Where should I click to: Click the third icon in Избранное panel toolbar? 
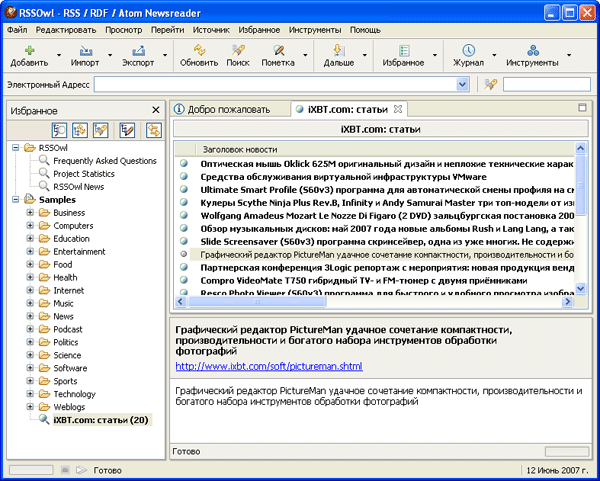pyautogui.click(x=101, y=130)
